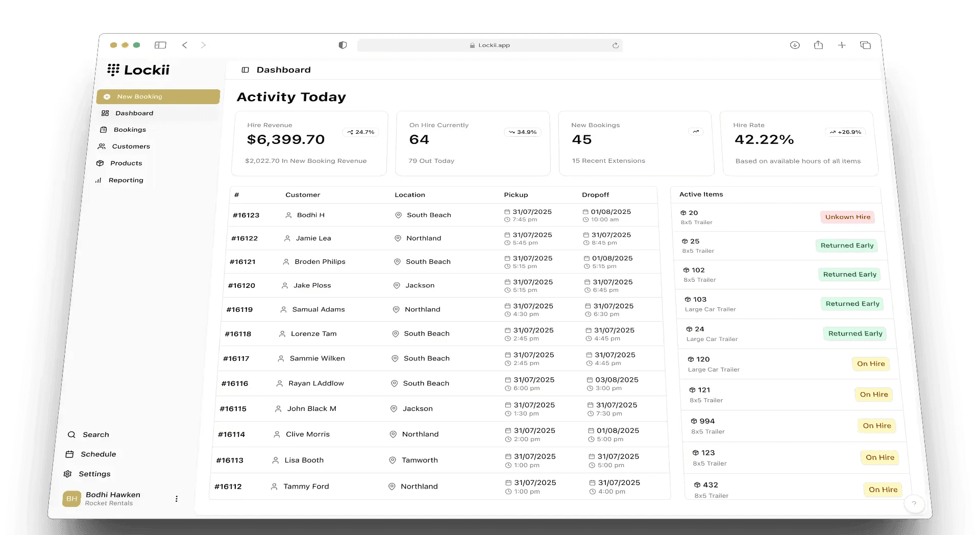Open Settings gear icon
980x535 pixels.
tap(67, 474)
